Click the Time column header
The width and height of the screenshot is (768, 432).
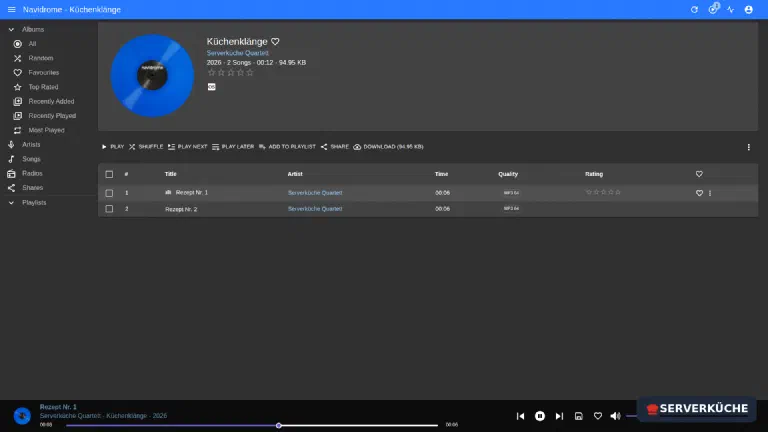tap(441, 174)
